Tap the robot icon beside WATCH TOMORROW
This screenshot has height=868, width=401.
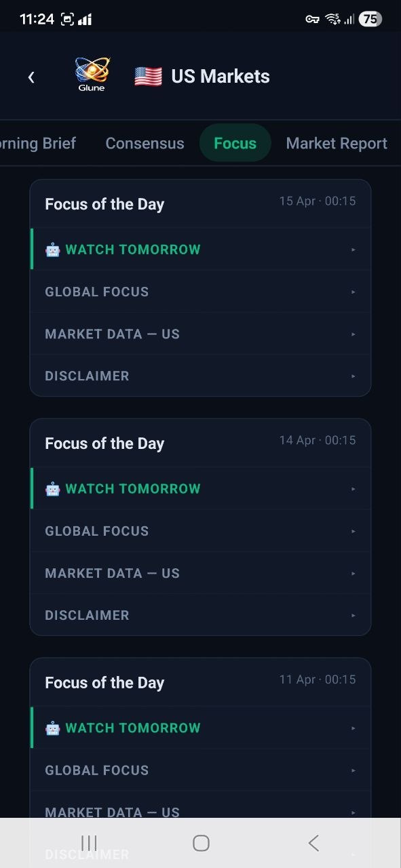[52, 250]
